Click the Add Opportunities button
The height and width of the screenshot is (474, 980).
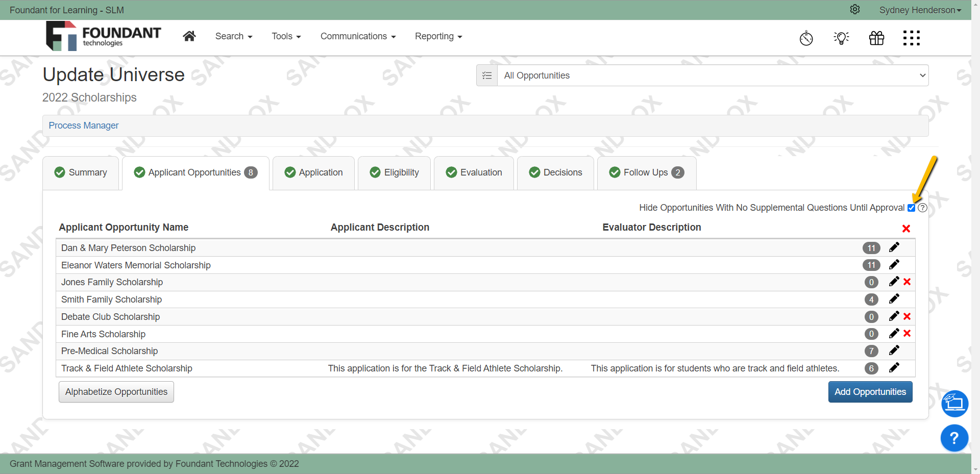(870, 391)
